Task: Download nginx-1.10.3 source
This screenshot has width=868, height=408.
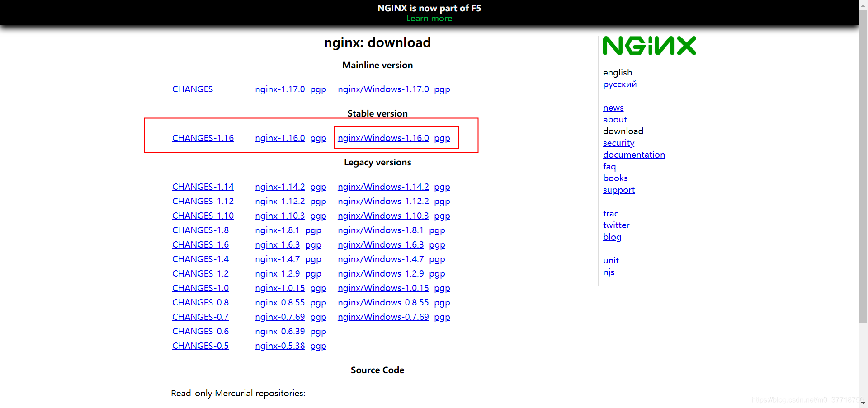Action: click(x=280, y=216)
